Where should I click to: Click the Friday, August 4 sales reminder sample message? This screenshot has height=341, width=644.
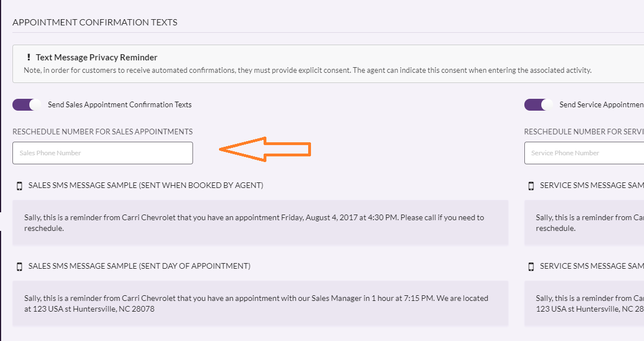(x=260, y=222)
